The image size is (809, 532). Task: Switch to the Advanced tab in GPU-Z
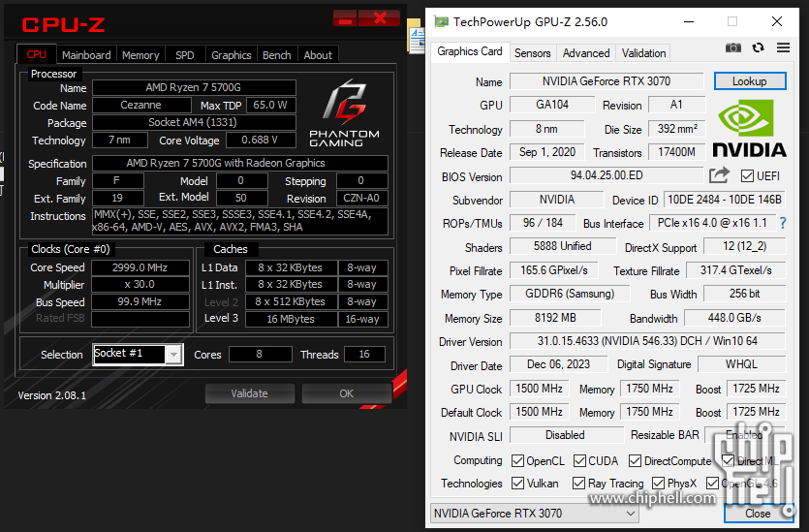tap(586, 53)
